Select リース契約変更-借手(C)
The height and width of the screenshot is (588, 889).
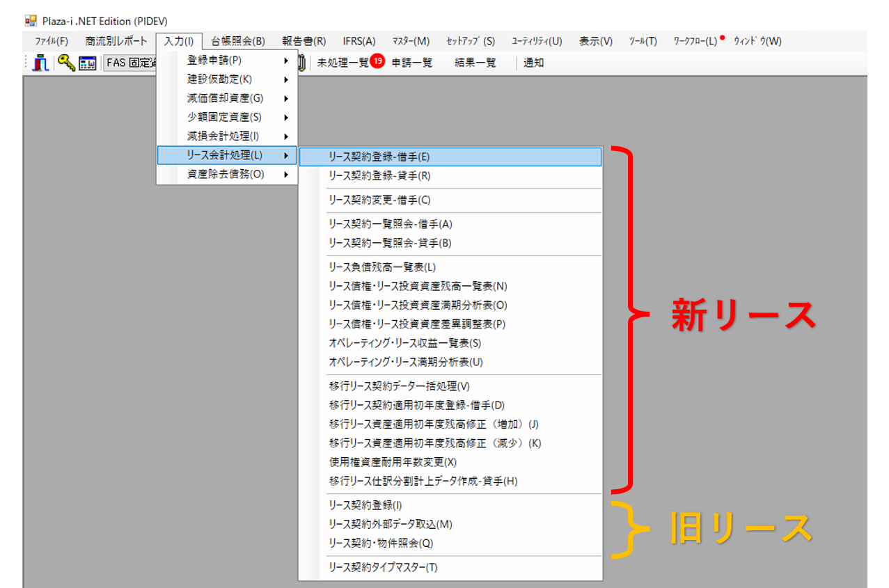[x=450, y=200]
